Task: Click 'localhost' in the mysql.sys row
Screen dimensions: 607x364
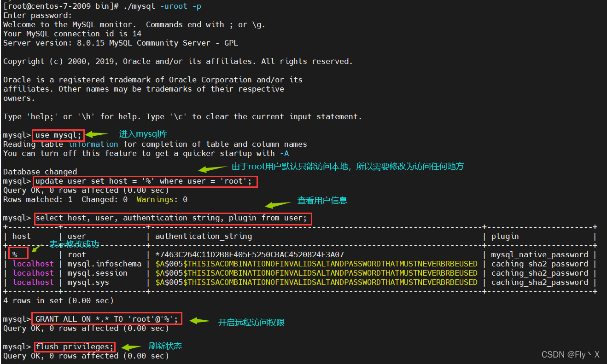Action: [33, 282]
